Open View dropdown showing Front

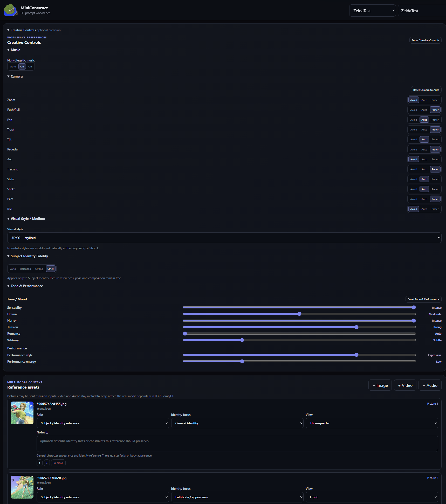[x=372, y=497]
